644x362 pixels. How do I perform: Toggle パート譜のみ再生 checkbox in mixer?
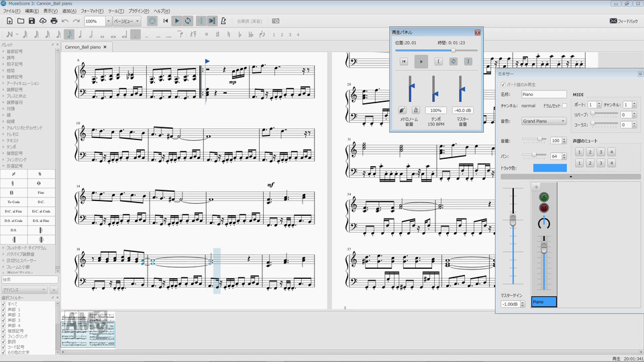[x=503, y=84]
